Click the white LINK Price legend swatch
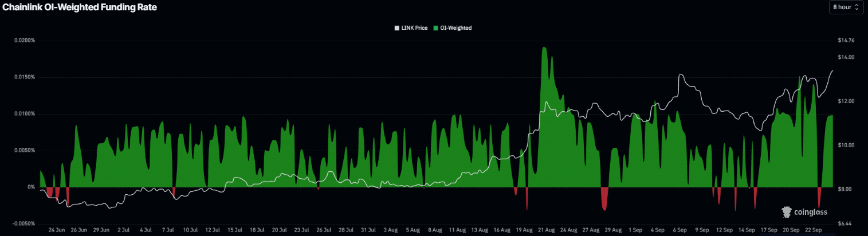The height and width of the screenshot is (236, 868). [x=397, y=27]
